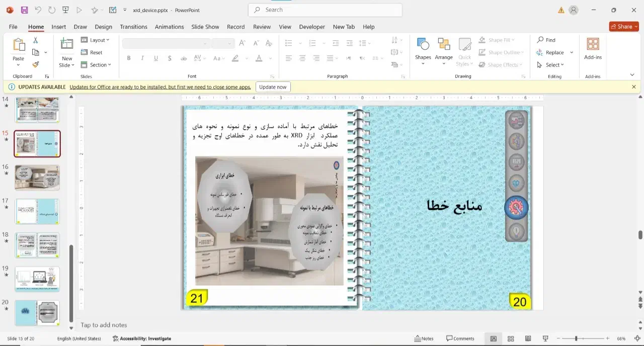Open the Section dropdown
The width and height of the screenshot is (644, 346).
point(97,65)
